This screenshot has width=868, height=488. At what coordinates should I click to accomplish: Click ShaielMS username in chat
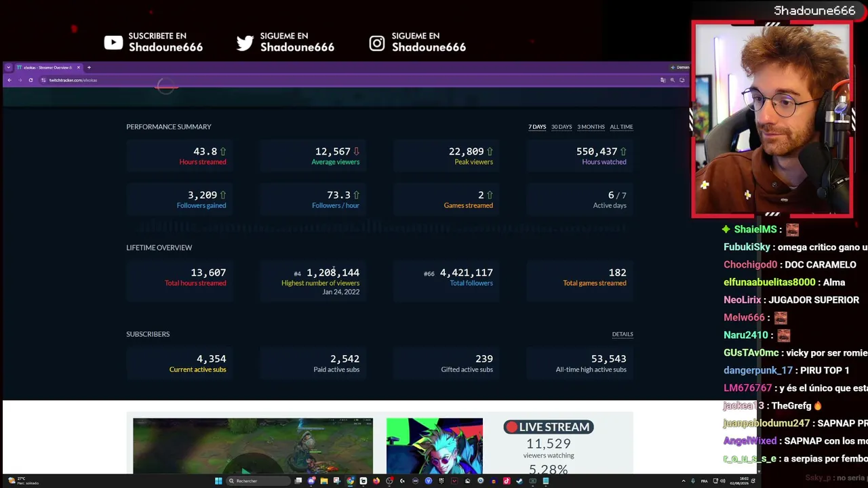[755, 230]
